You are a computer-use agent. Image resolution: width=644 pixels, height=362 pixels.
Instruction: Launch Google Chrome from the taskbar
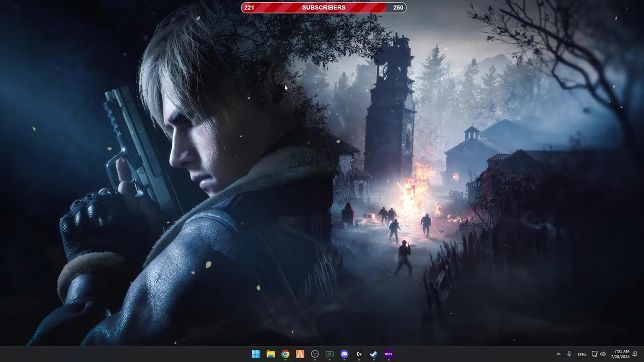point(285,354)
